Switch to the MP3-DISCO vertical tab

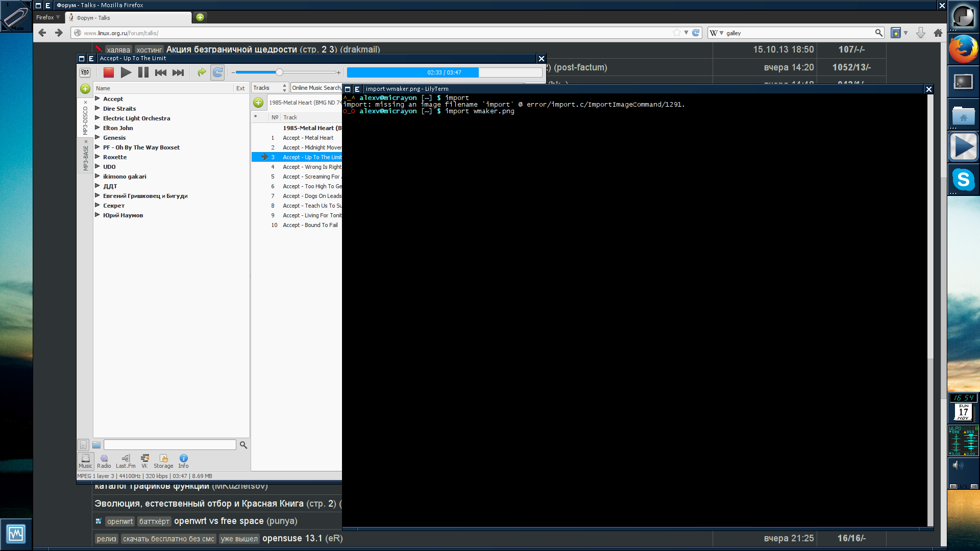pos(85,121)
